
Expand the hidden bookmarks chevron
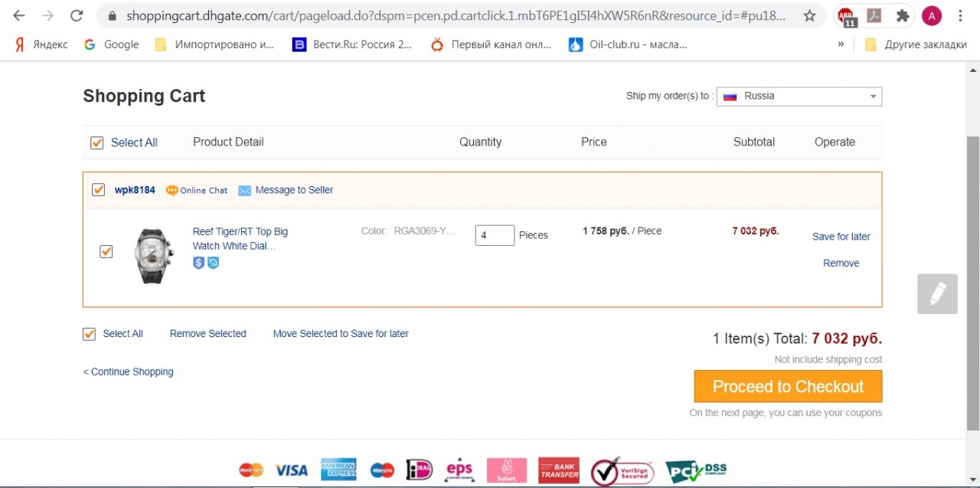pyautogui.click(x=841, y=44)
